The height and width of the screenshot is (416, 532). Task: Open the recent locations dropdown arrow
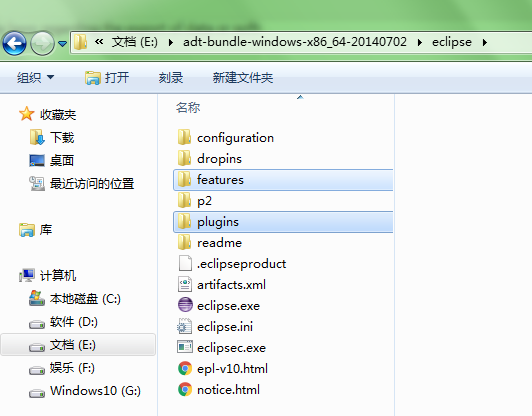pyautogui.click(x=62, y=43)
